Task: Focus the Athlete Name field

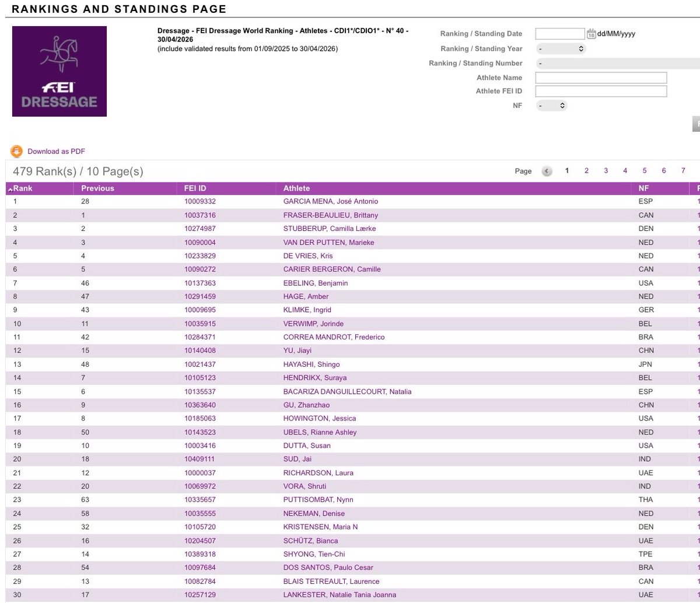Action: 601,78
